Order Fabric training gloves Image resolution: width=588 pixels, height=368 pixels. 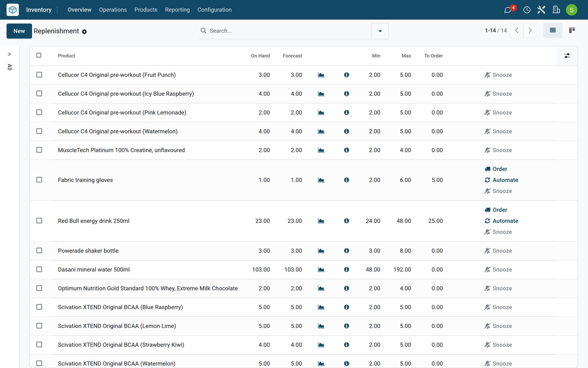tap(496, 169)
